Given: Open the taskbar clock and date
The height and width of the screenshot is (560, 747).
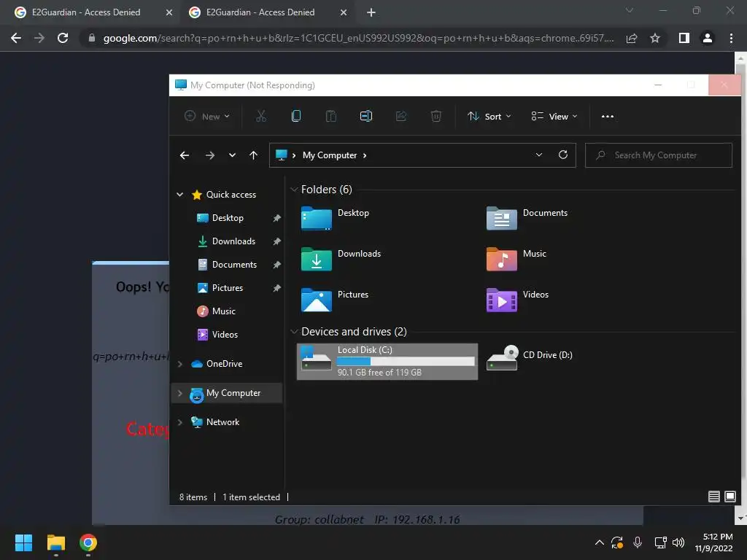Looking at the screenshot, I should (x=713, y=542).
